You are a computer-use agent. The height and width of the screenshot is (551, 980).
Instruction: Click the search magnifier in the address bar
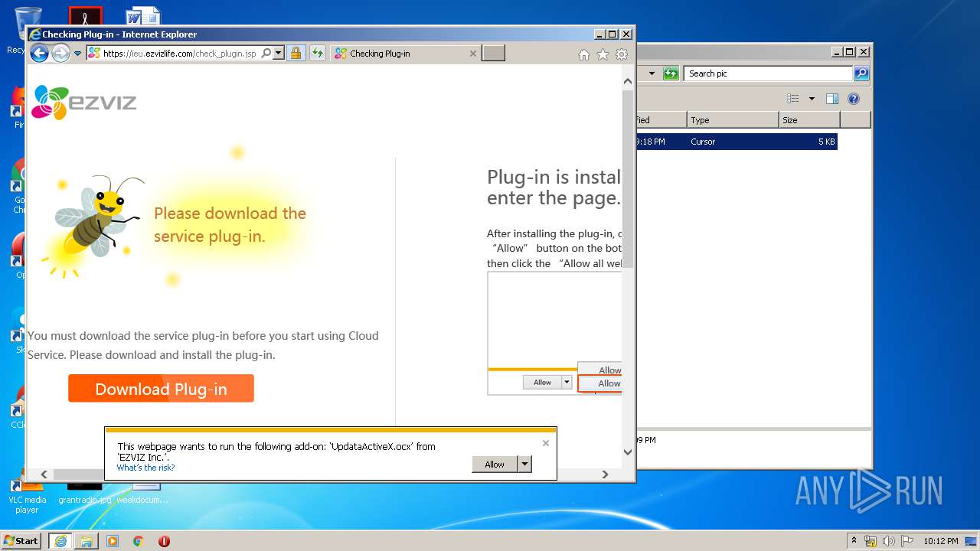(x=266, y=54)
